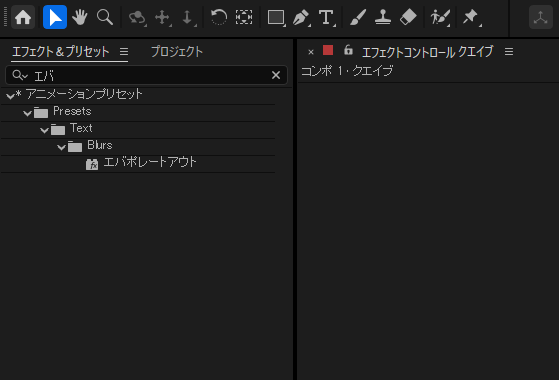Click the アニメーションプリセット heading text

pos(84,94)
